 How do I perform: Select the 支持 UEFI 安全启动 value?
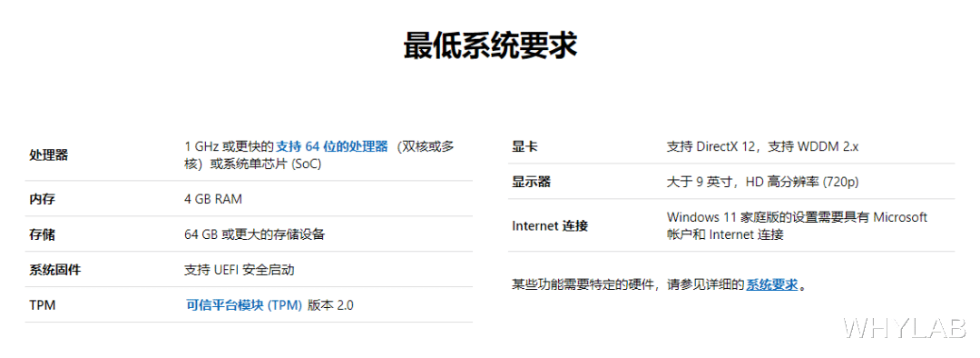tap(240, 270)
